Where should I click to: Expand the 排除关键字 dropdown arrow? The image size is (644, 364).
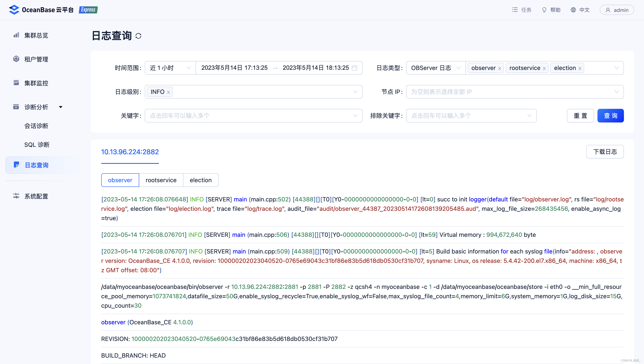[529, 115]
